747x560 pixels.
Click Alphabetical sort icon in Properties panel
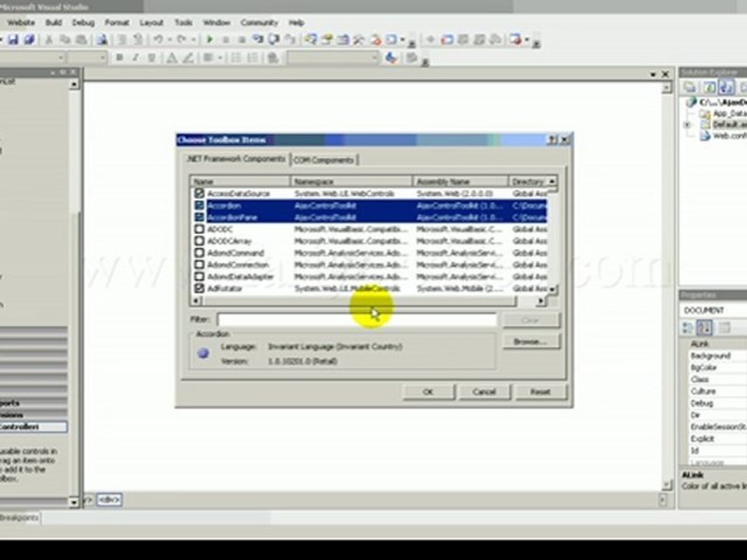tap(704, 327)
